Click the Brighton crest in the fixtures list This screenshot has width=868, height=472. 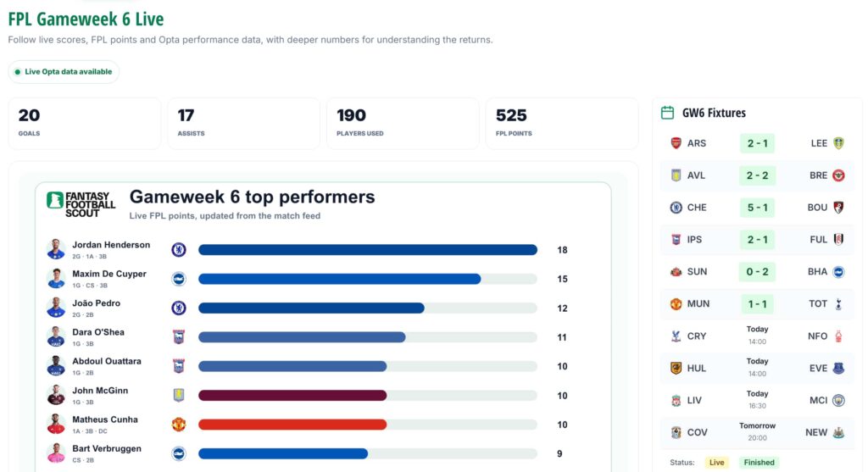838,272
